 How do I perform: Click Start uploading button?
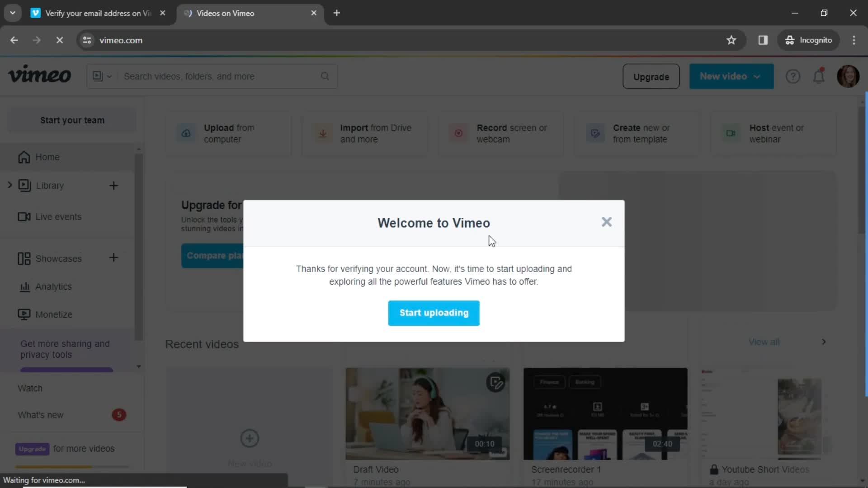[434, 312]
